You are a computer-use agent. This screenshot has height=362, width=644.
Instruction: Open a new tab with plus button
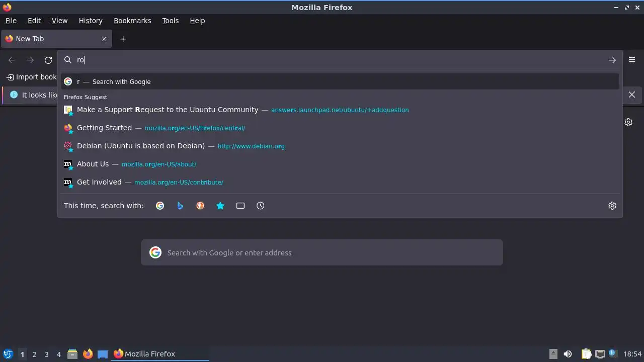click(x=123, y=39)
